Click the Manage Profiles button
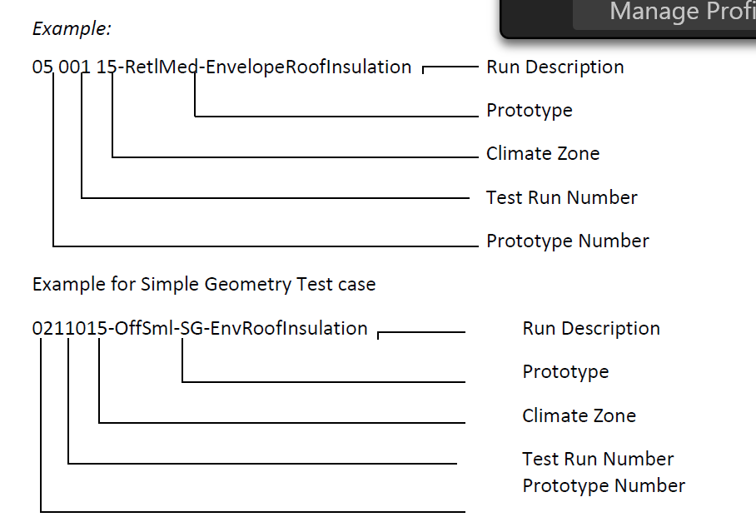The width and height of the screenshot is (756, 532). pos(664,13)
